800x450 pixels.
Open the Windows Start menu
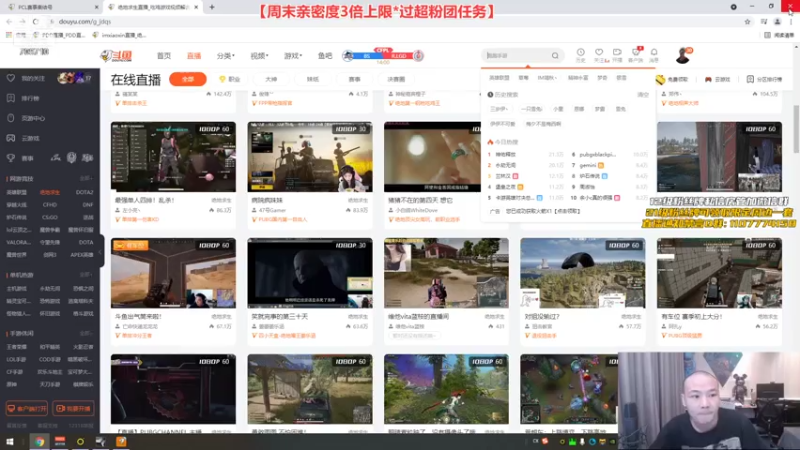coord(9,441)
